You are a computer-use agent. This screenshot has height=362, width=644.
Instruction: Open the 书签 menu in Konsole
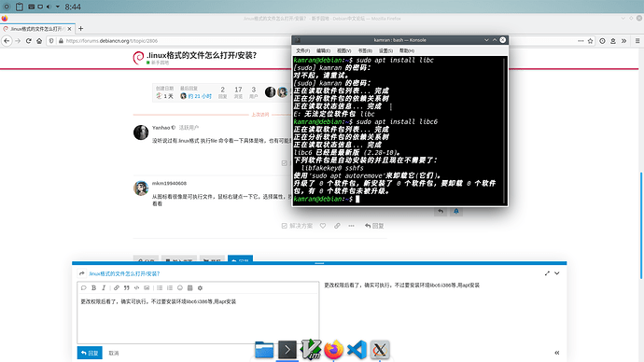(x=365, y=51)
